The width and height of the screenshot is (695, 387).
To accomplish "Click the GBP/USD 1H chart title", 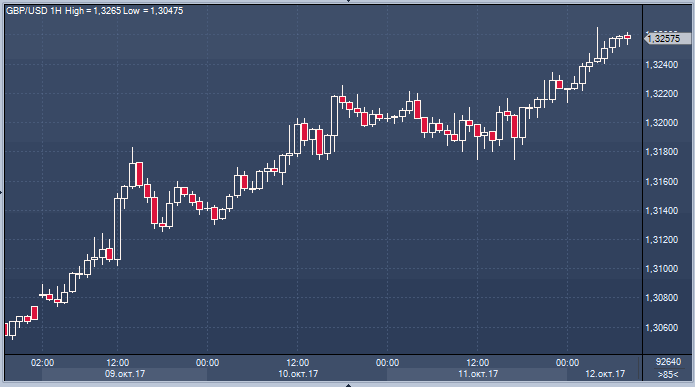I will (34, 11).
